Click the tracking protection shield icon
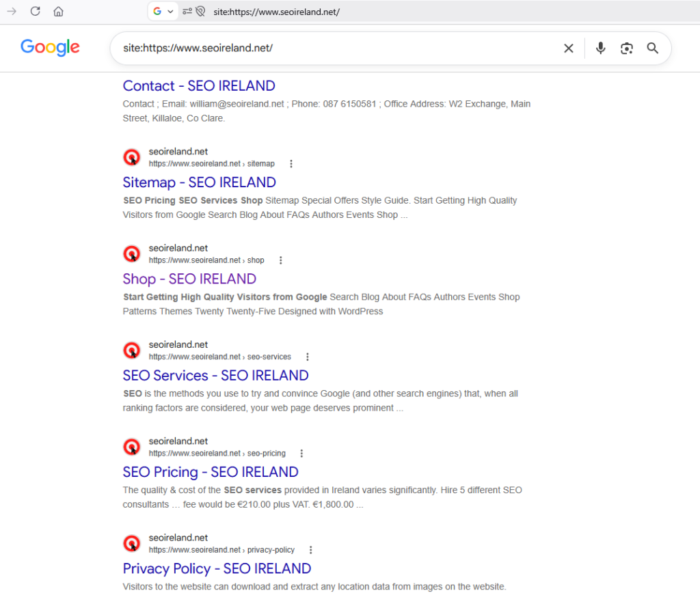Viewport: 700px width, 608px height. tap(200, 12)
